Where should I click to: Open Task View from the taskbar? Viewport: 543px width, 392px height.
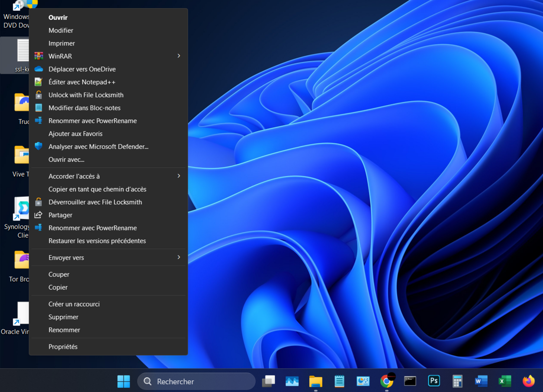[269, 381]
